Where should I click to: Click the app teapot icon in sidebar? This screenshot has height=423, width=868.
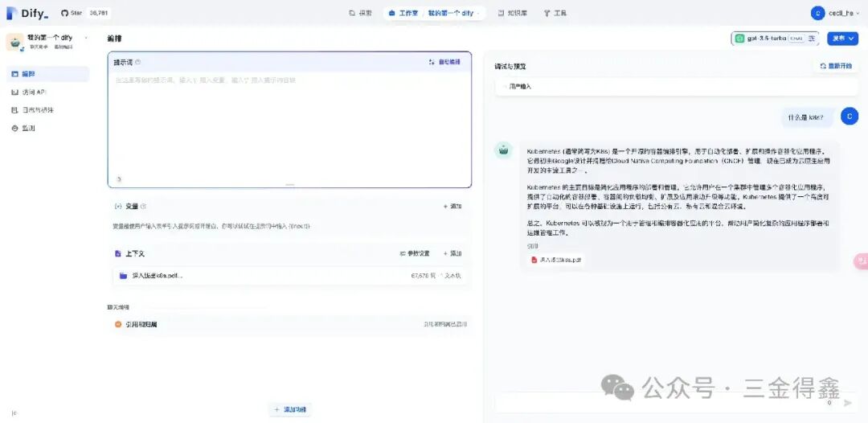pyautogui.click(x=15, y=42)
